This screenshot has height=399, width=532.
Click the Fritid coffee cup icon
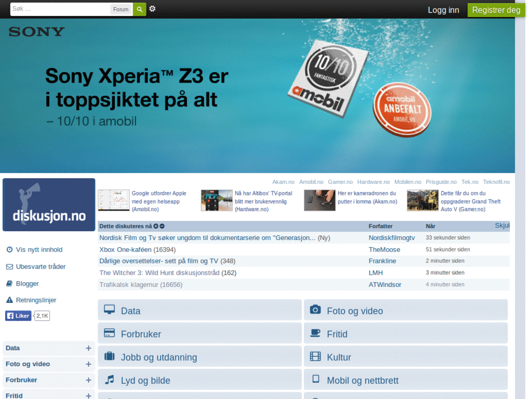click(315, 333)
